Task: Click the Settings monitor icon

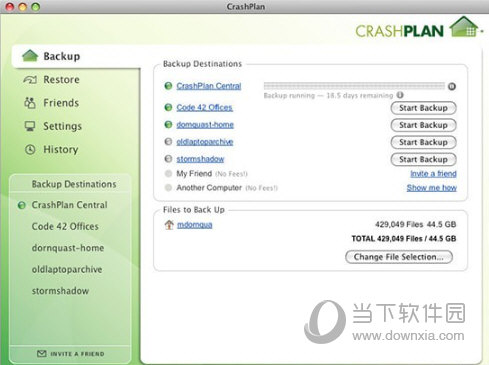Action: coord(30,126)
